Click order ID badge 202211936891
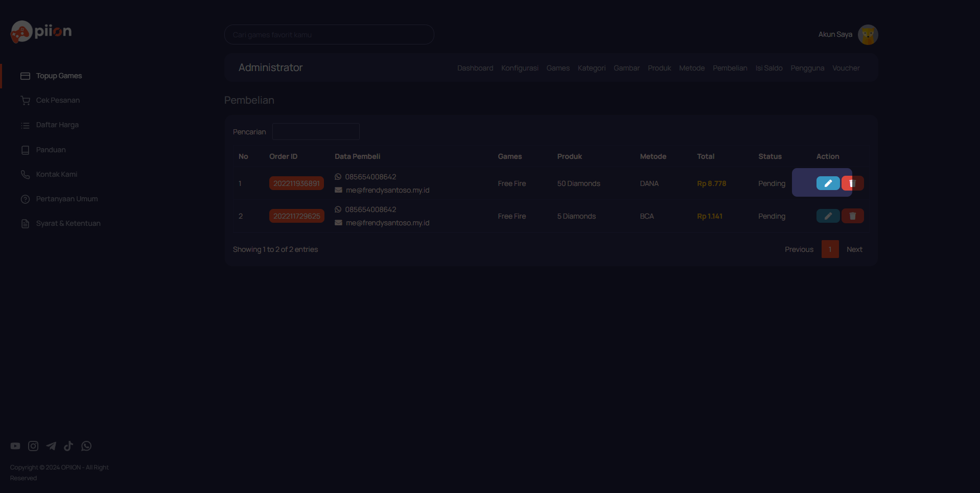The image size is (980, 493). click(x=296, y=183)
